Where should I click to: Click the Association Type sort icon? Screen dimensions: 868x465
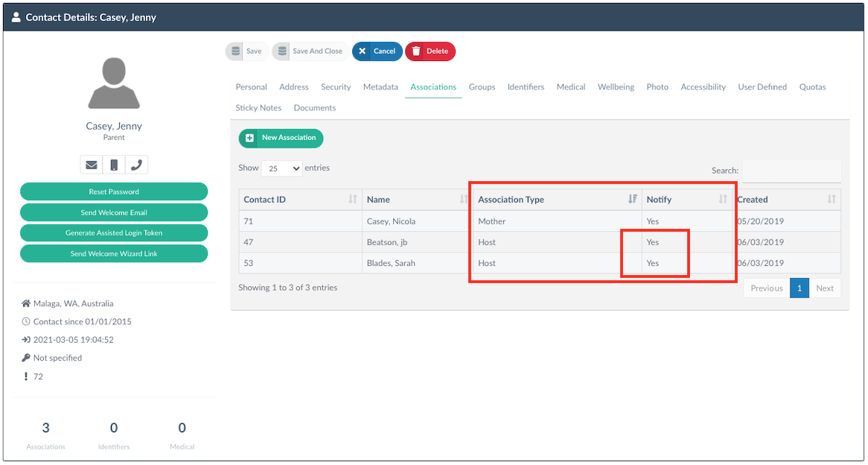coord(633,200)
